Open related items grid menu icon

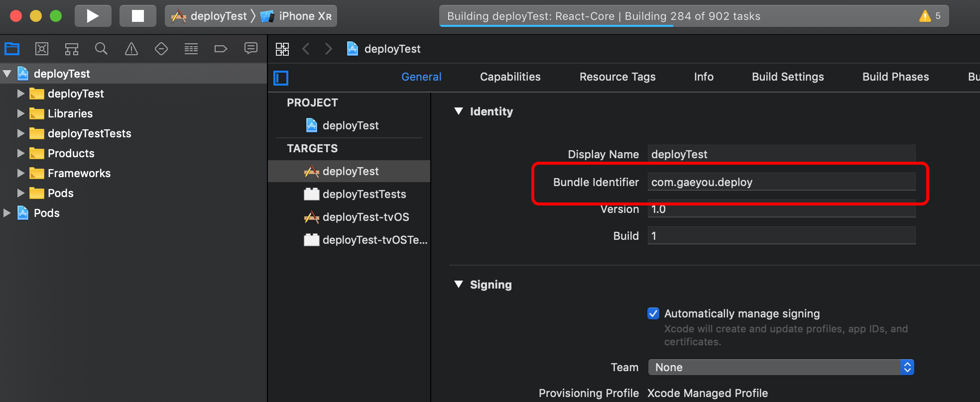(x=282, y=49)
